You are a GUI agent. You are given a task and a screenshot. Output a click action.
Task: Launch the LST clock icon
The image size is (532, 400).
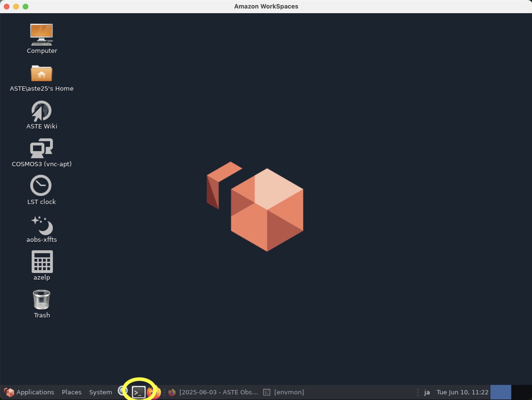click(x=41, y=185)
